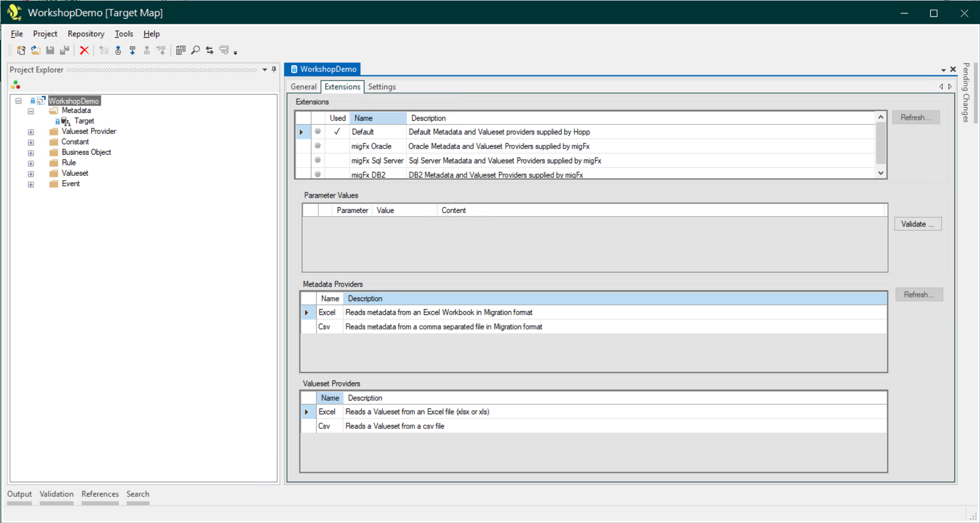
Task: Toggle Used checkmark for Default extension
Action: coord(337,132)
